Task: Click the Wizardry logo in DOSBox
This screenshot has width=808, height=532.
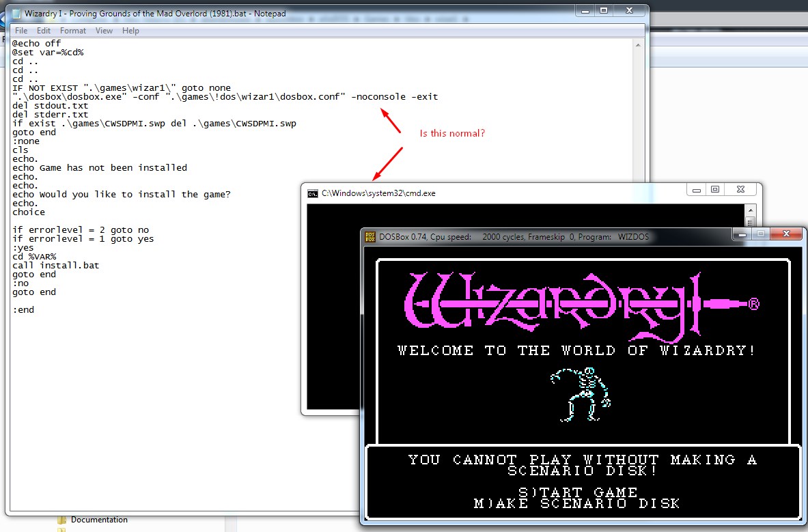Action: [581, 307]
